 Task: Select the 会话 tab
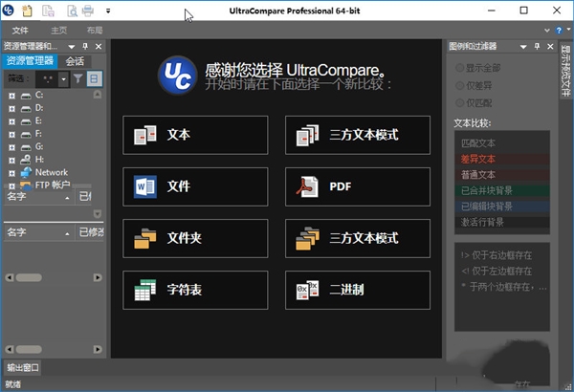click(75, 61)
